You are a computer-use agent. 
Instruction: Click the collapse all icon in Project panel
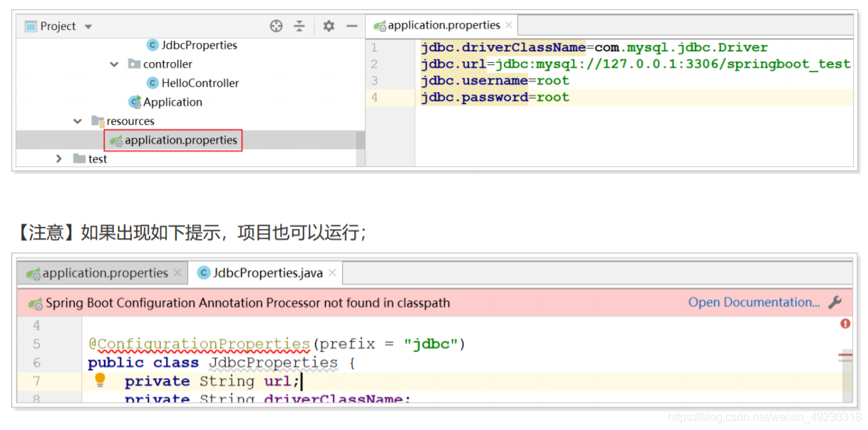pos(299,26)
